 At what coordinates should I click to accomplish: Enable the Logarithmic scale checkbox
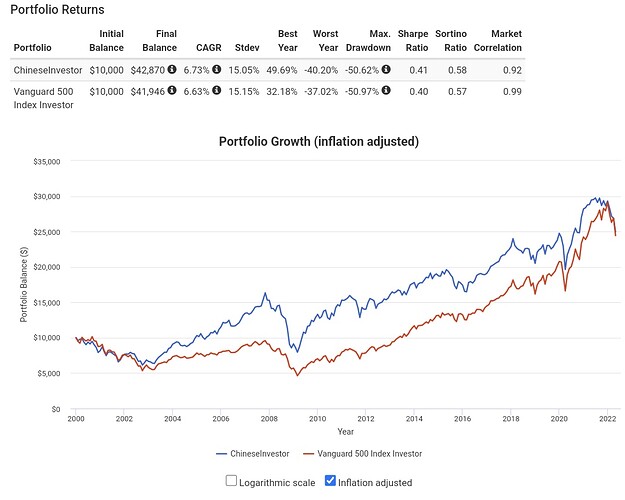(231, 480)
